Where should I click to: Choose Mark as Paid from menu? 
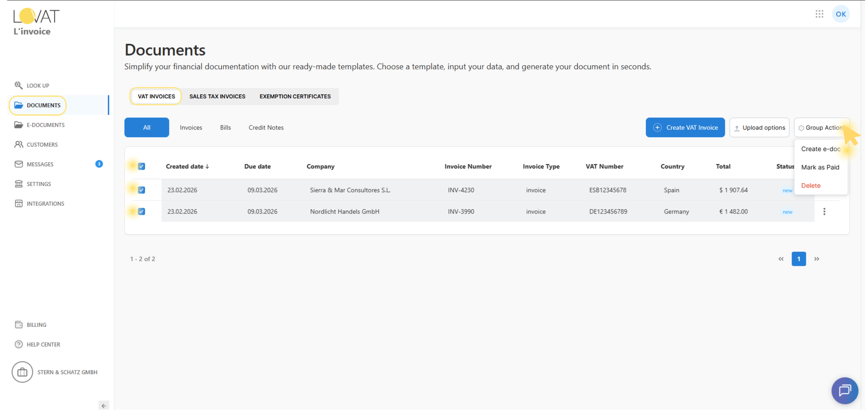tap(820, 167)
